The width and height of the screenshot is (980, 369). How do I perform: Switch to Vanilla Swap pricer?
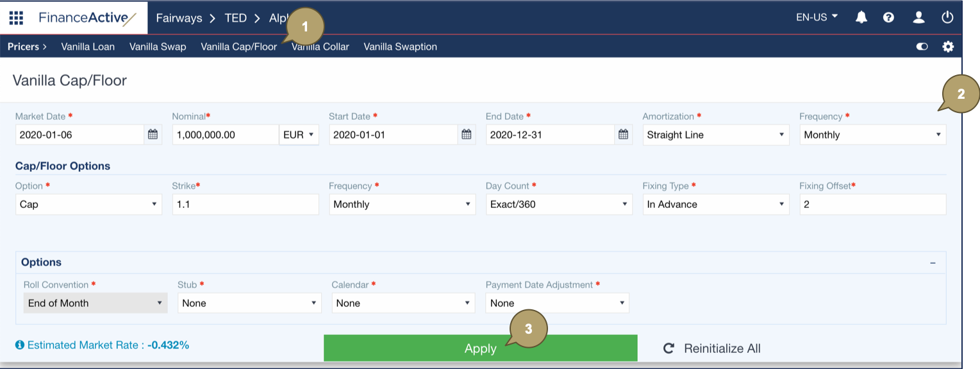tap(158, 46)
